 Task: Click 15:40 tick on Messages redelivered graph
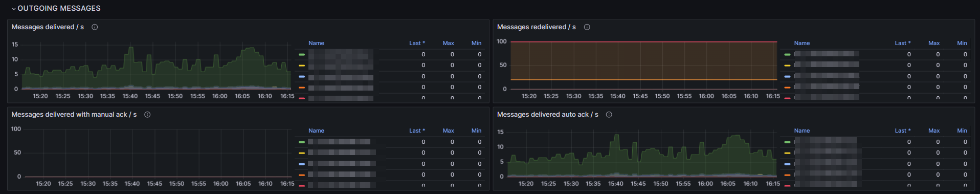click(618, 96)
